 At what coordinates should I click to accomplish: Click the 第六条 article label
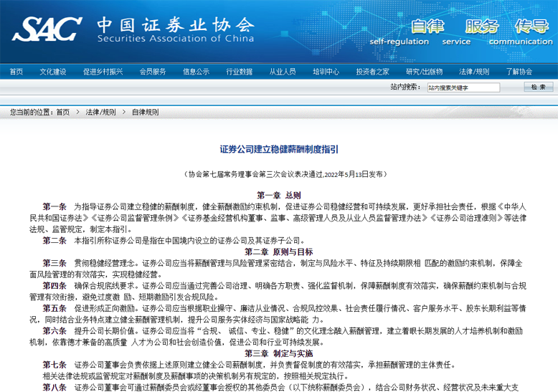point(55,331)
